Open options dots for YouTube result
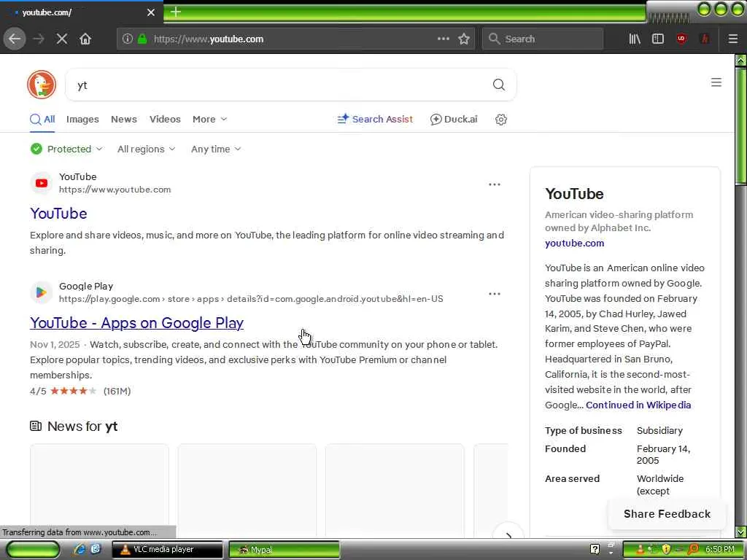 (495, 184)
